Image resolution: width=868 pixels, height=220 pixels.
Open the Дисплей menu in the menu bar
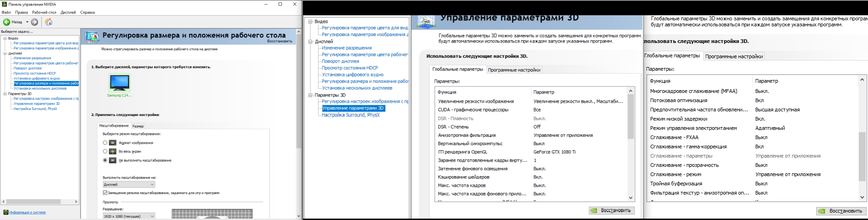[68, 12]
